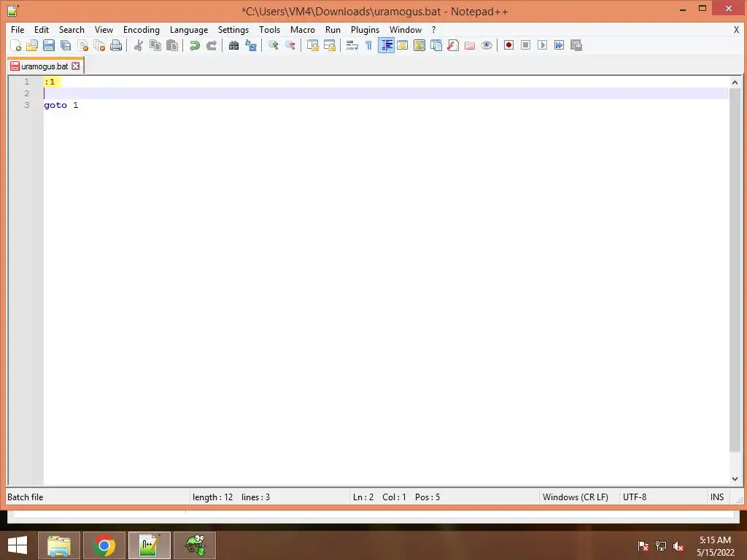747x560 pixels.
Task: Click the vertical scrollbar up arrow
Action: 735,82
